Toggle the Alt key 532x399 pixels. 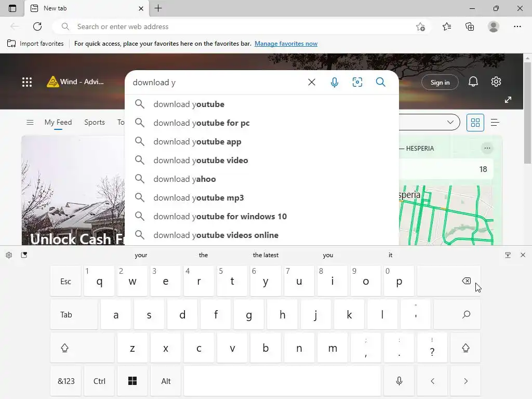[x=166, y=381]
